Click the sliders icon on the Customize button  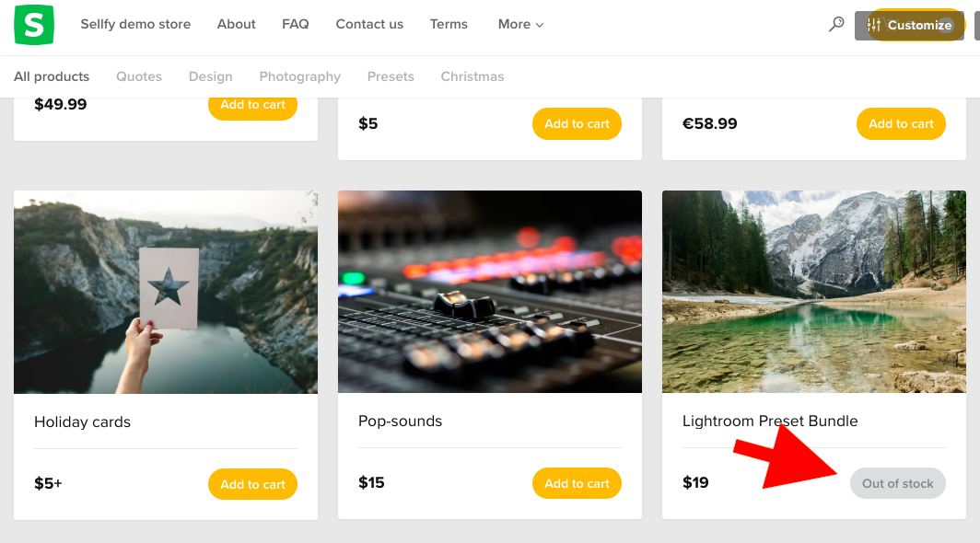pyautogui.click(x=874, y=24)
